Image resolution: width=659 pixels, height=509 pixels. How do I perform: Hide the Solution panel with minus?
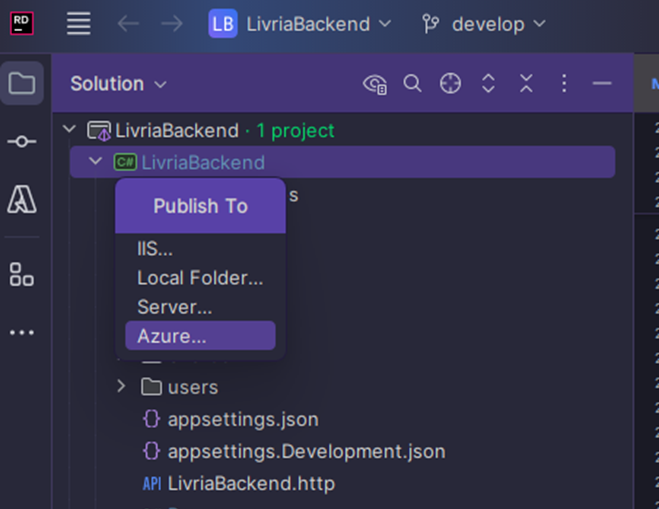[602, 83]
